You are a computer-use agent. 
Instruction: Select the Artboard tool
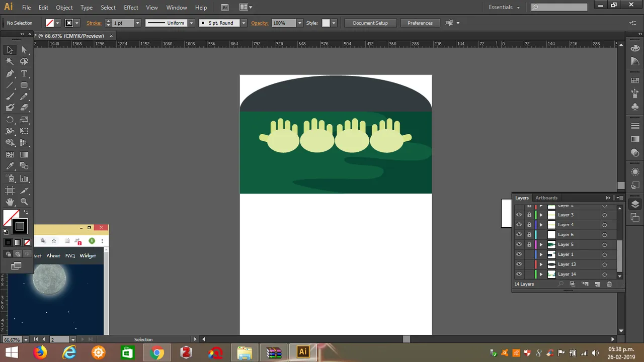[10, 191]
